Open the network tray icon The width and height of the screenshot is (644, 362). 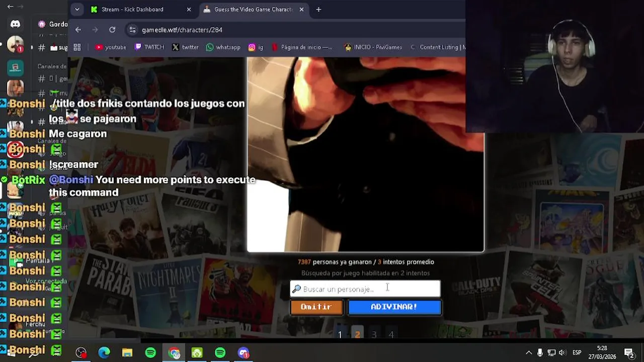click(551, 352)
